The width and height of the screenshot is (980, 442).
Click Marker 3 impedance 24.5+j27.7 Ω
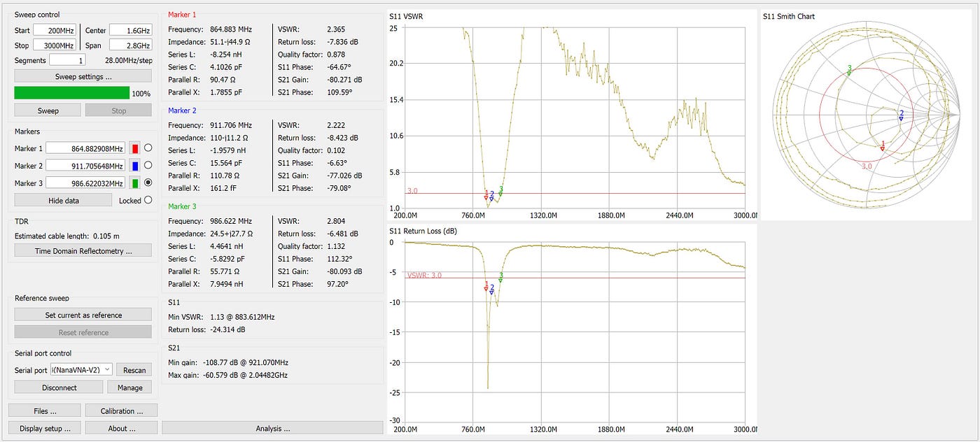click(x=230, y=234)
